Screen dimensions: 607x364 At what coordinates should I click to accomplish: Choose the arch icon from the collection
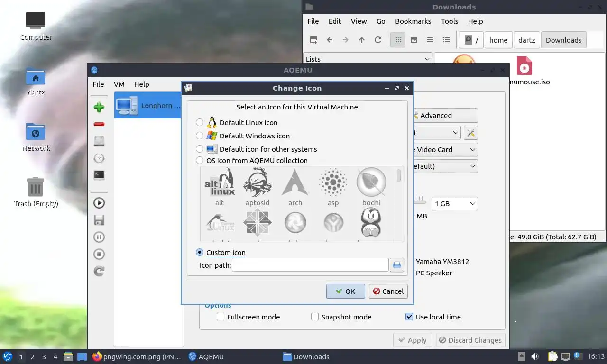pos(295,186)
